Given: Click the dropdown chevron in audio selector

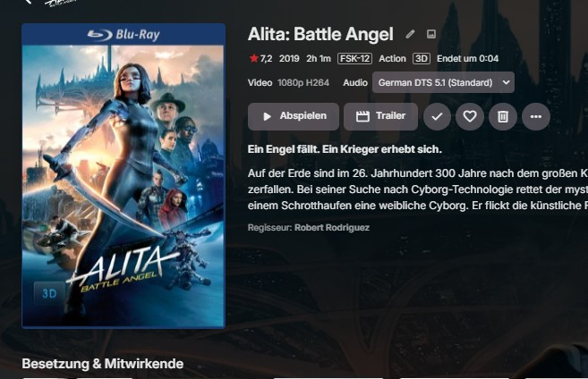Looking at the screenshot, I should point(506,82).
